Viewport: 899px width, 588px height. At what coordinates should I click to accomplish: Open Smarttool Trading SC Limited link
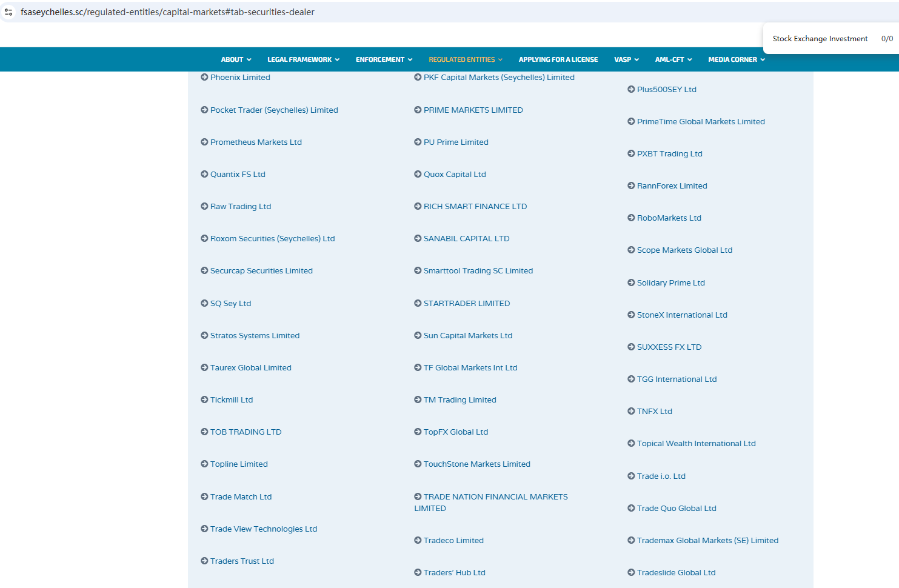click(478, 270)
